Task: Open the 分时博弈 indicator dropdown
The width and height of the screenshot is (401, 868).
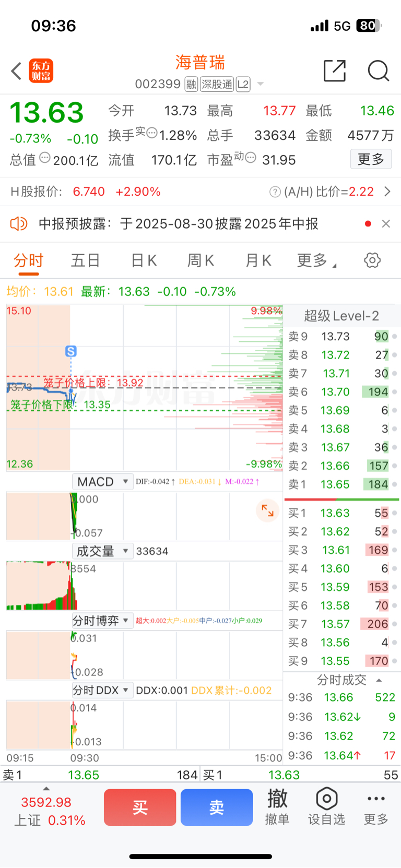Action: [102, 621]
